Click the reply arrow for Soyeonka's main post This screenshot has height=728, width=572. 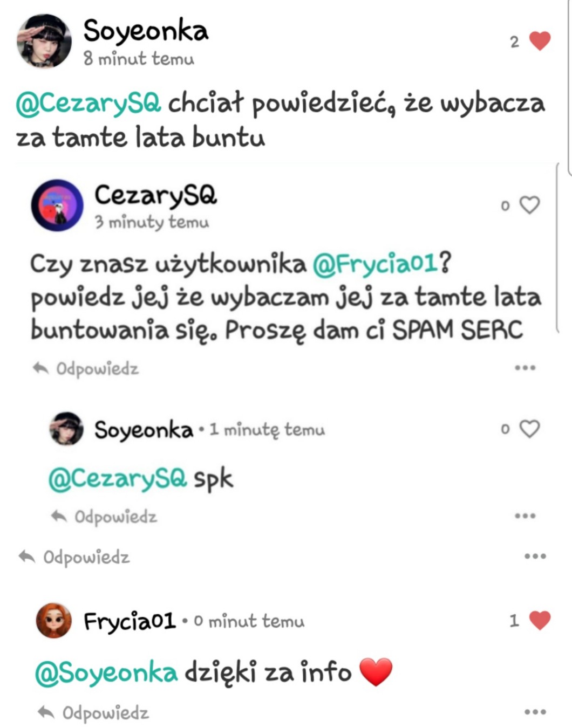click(x=27, y=557)
